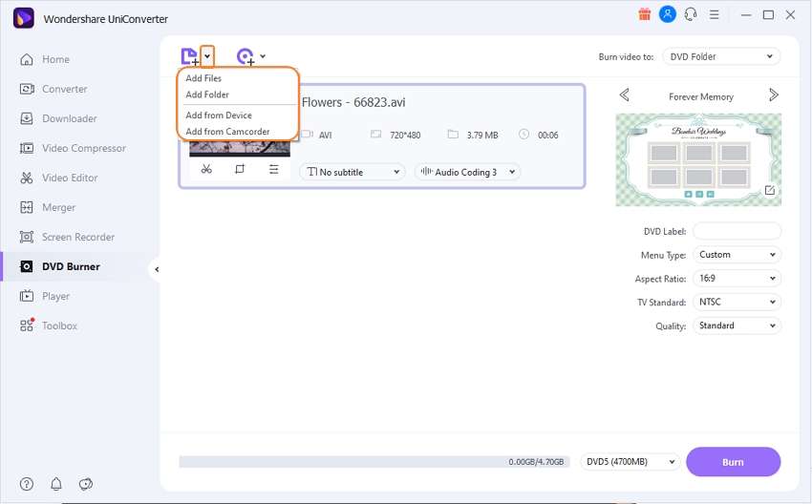
Task: Click the Flowers - 66823.avi file name
Action: point(353,102)
